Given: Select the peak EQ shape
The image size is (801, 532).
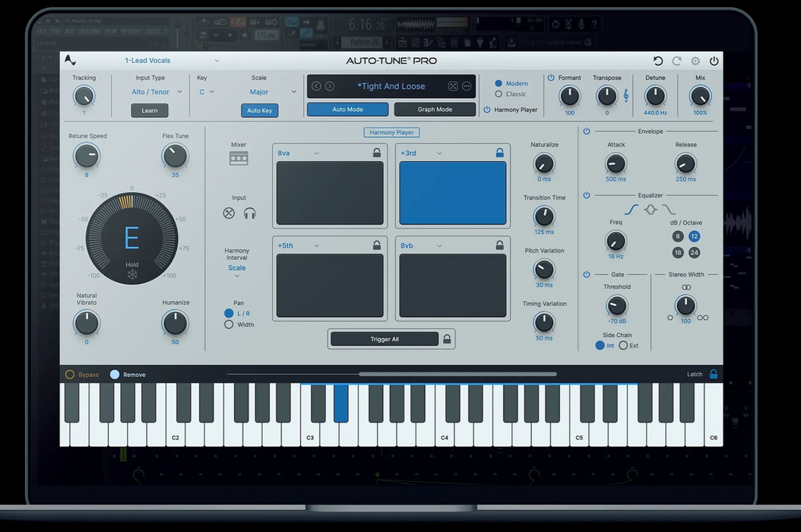Looking at the screenshot, I should (651, 210).
